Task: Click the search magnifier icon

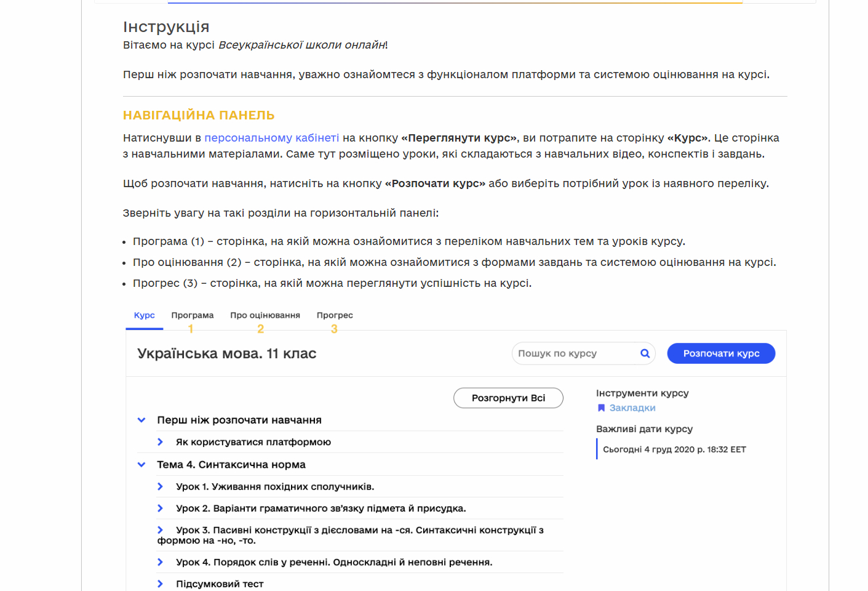Action: click(x=645, y=353)
